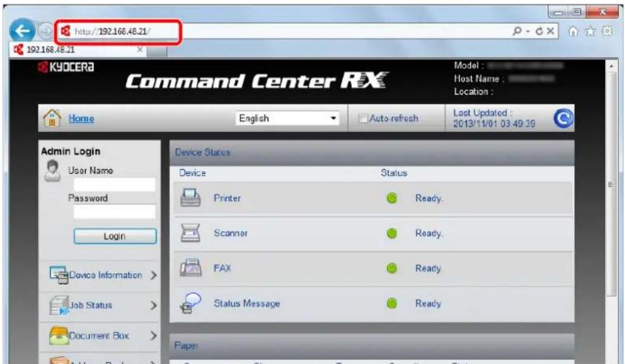Click the FAX device label
Viewport: 625px width, 364px height.
pyautogui.click(x=222, y=268)
